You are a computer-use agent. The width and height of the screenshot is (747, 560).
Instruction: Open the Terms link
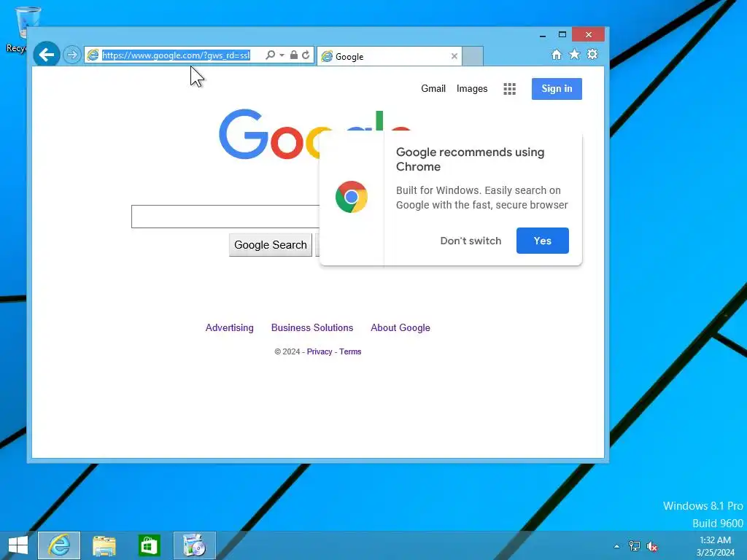pos(350,351)
